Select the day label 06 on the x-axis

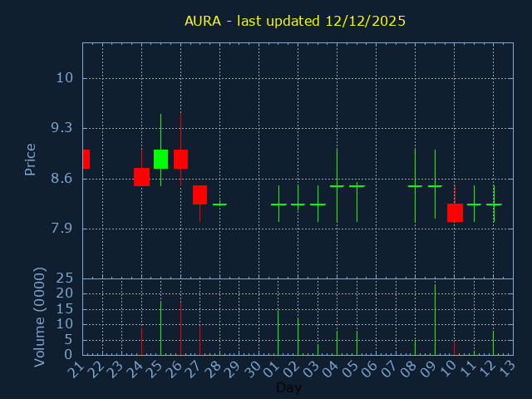pos(369,369)
